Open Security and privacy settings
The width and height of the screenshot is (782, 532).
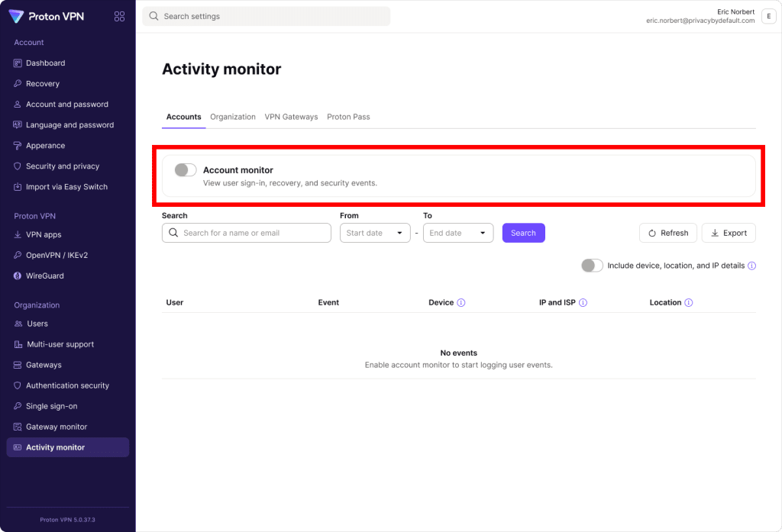tap(68, 166)
